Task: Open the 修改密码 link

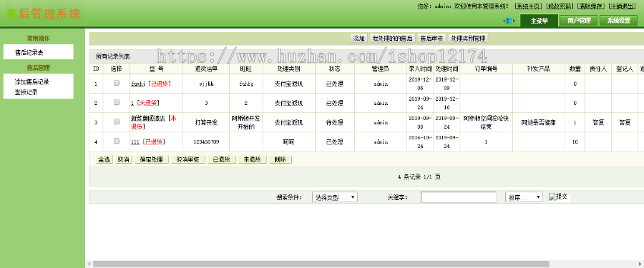Action: point(560,6)
